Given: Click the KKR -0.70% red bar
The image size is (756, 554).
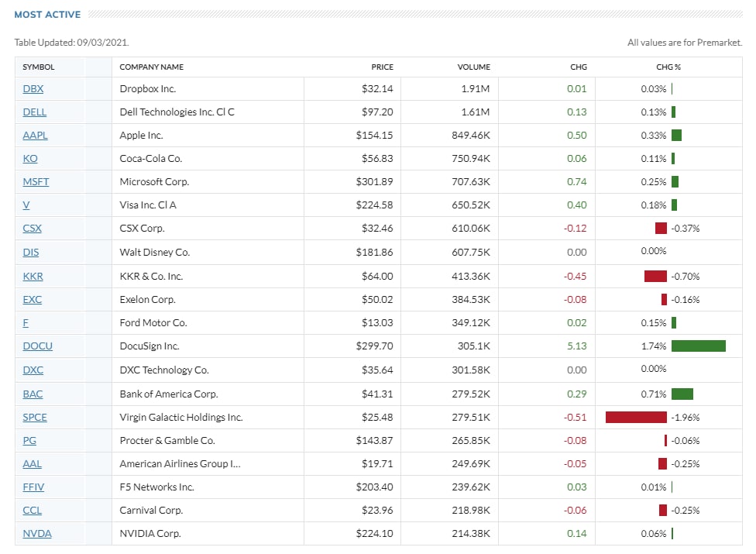Looking at the screenshot, I should coord(656,277).
